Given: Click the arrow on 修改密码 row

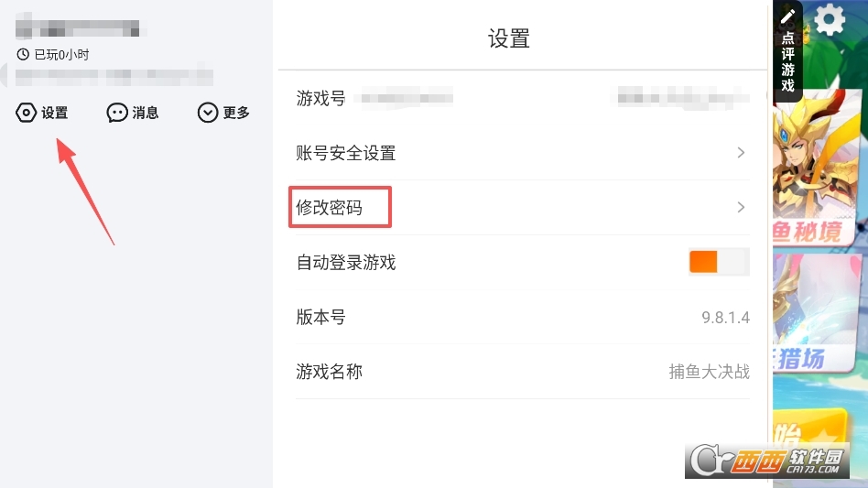Looking at the screenshot, I should (x=741, y=208).
